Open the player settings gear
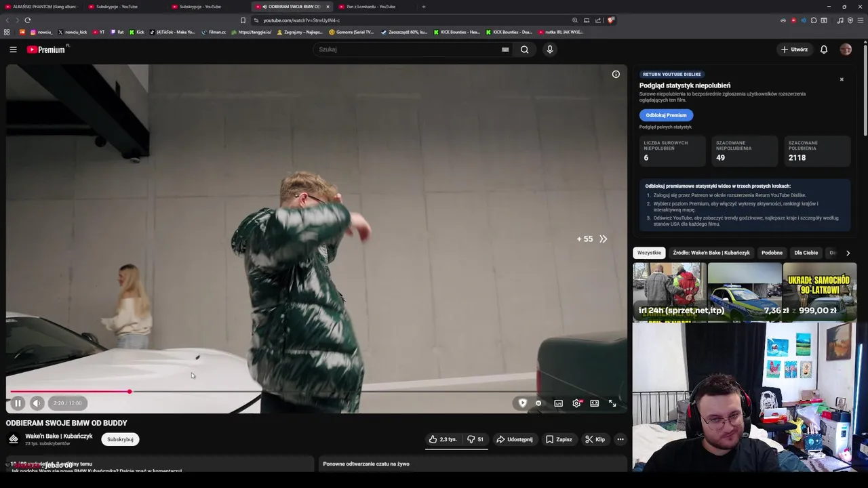The width and height of the screenshot is (868, 488). (x=576, y=403)
